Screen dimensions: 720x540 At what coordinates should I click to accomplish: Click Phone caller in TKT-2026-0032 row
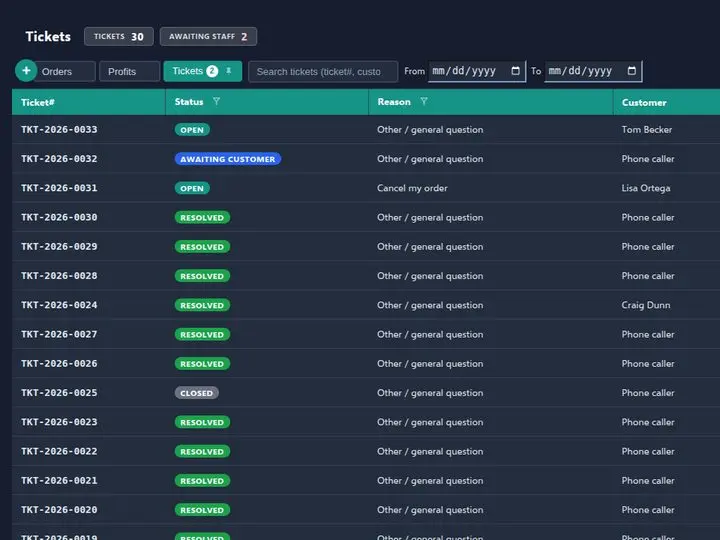point(648,159)
